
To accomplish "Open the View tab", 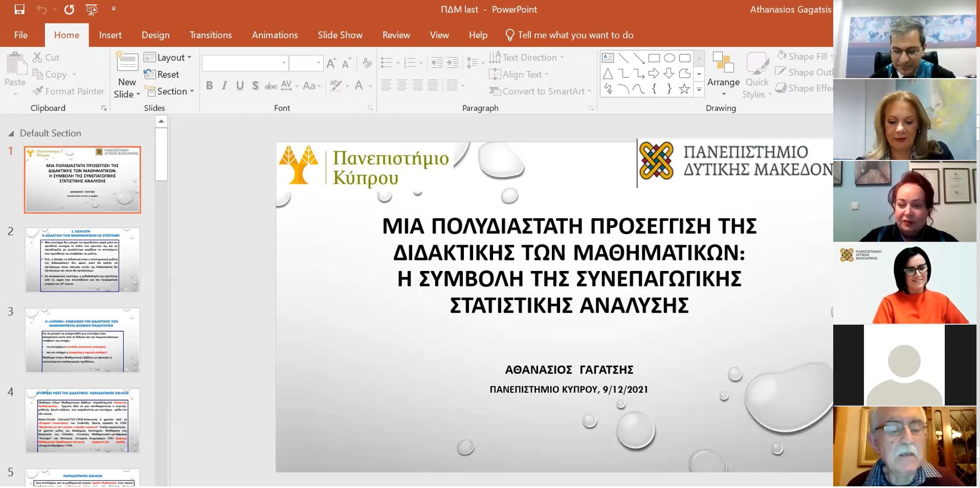I will (439, 35).
